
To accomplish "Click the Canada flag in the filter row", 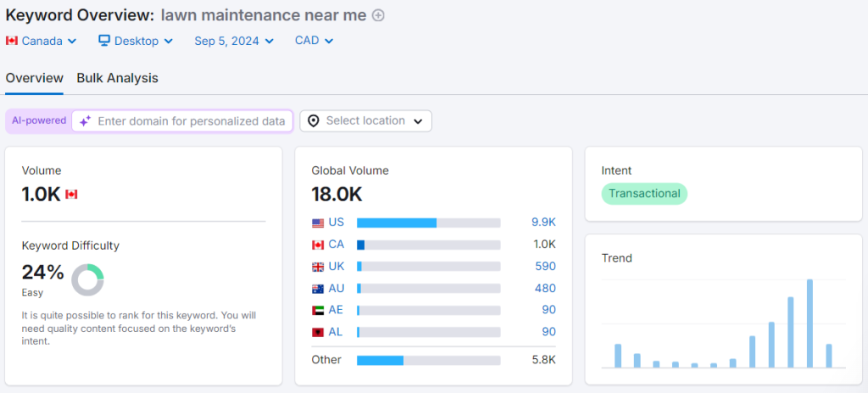I will 12,41.
